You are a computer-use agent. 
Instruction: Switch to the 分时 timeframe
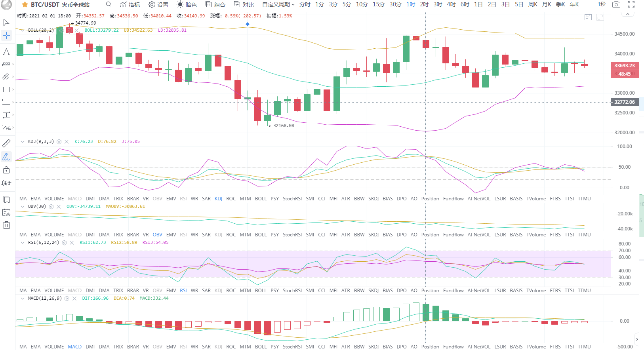(305, 4)
